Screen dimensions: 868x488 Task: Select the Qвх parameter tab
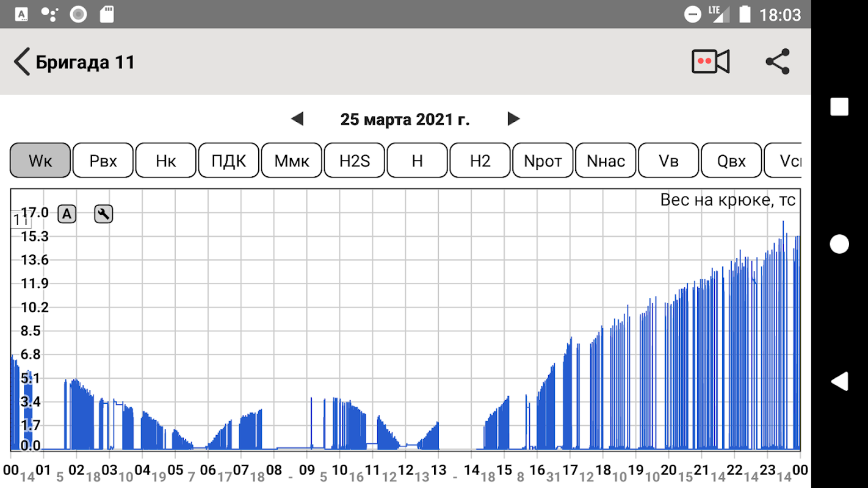pyautogui.click(x=731, y=160)
